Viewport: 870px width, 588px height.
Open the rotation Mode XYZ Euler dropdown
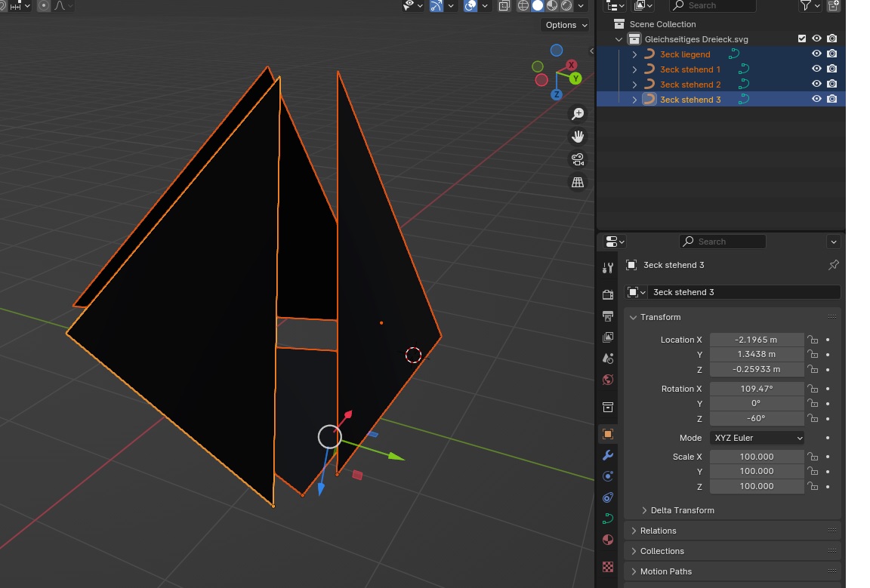point(757,438)
